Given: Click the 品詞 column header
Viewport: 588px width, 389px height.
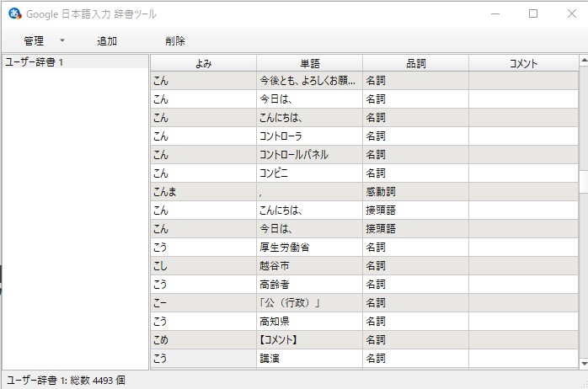Looking at the screenshot, I should click(415, 64).
